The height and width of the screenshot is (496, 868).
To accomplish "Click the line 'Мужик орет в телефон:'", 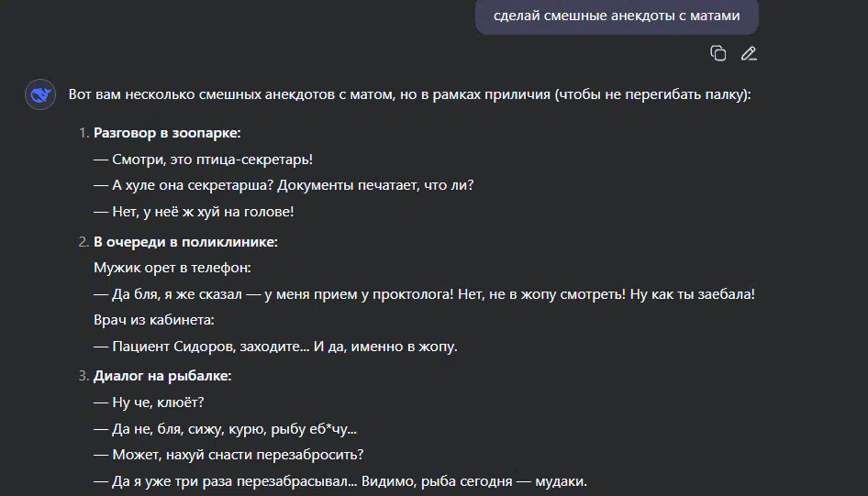I will [172, 268].
